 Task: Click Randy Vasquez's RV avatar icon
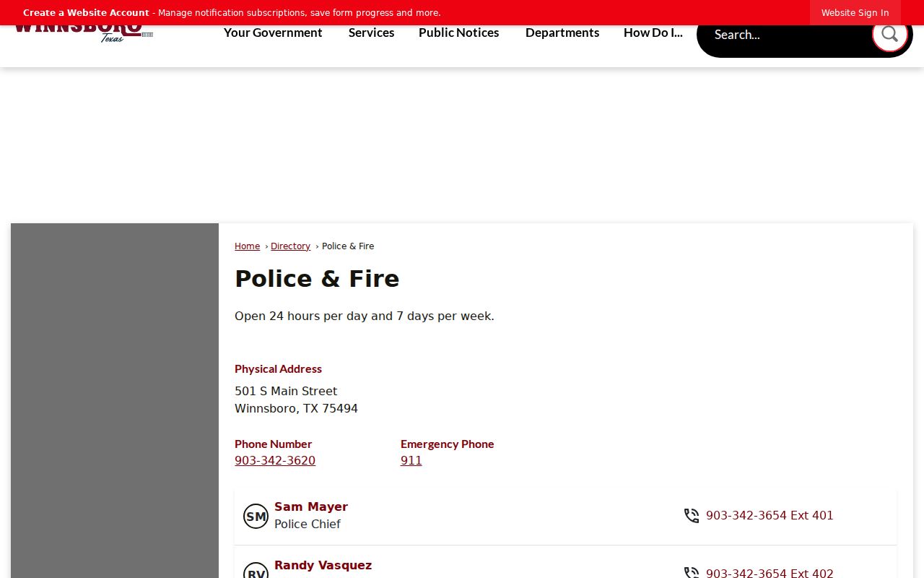(x=256, y=571)
